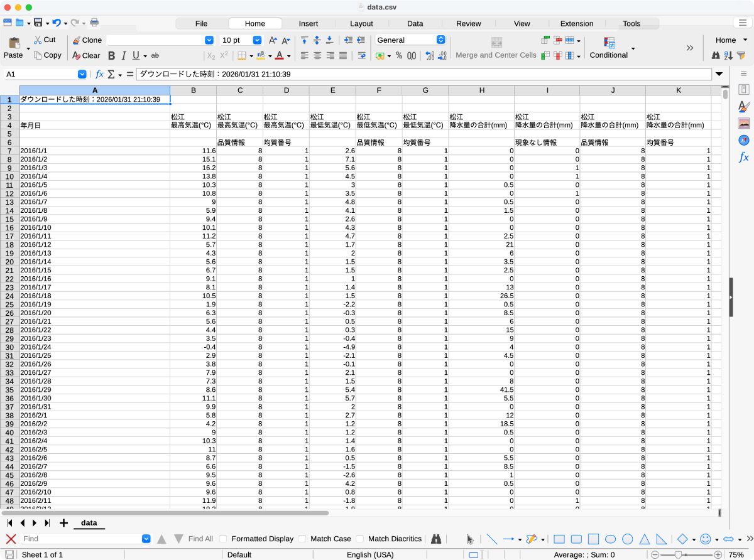Open the Data tab
The width and height of the screenshot is (754, 560).
tap(415, 24)
